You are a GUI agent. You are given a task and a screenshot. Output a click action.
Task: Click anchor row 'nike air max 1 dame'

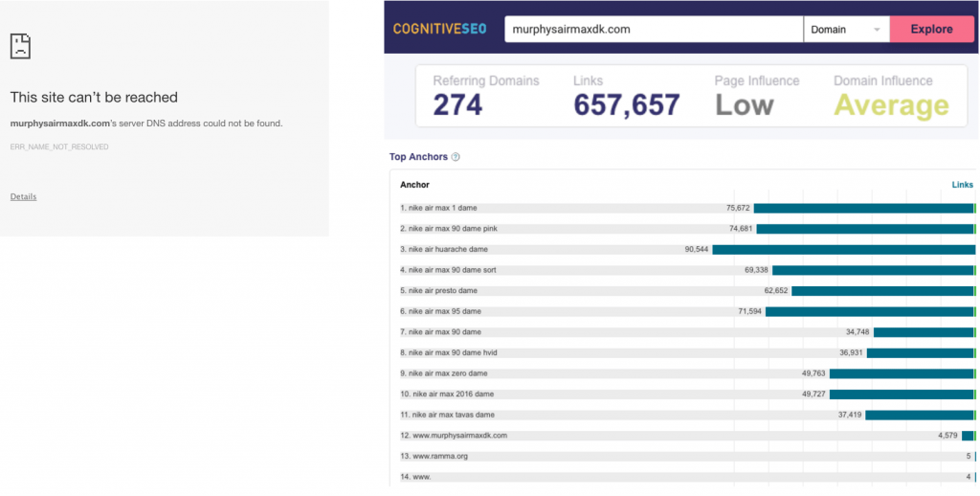(687, 209)
